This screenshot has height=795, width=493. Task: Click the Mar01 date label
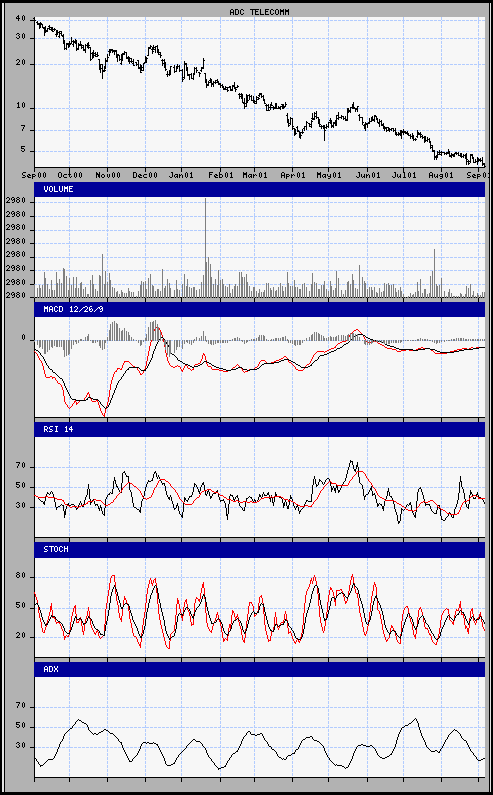click(x=255, y=175)
